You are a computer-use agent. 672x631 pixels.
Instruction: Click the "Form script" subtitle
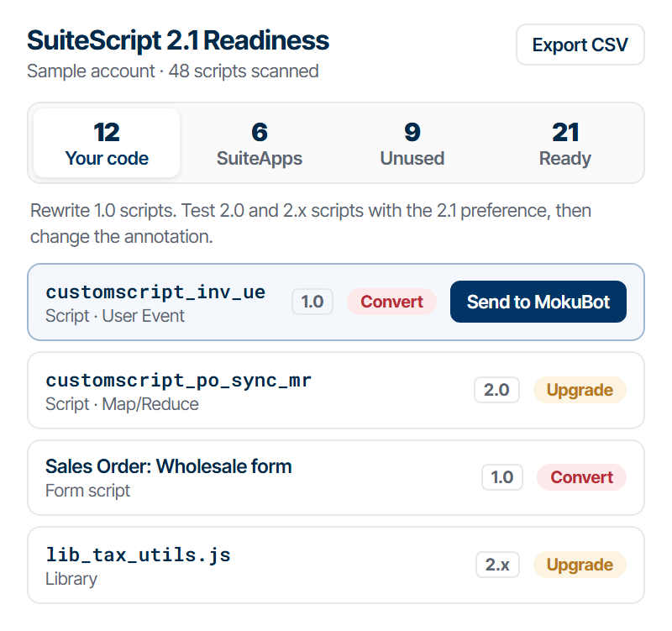(x=88, y=491)
